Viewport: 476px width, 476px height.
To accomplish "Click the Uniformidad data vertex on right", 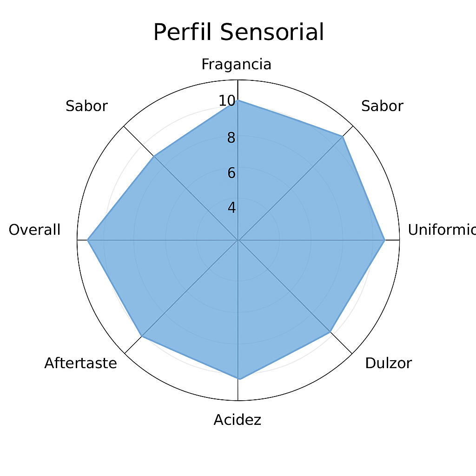I will [x=385, y=240].
